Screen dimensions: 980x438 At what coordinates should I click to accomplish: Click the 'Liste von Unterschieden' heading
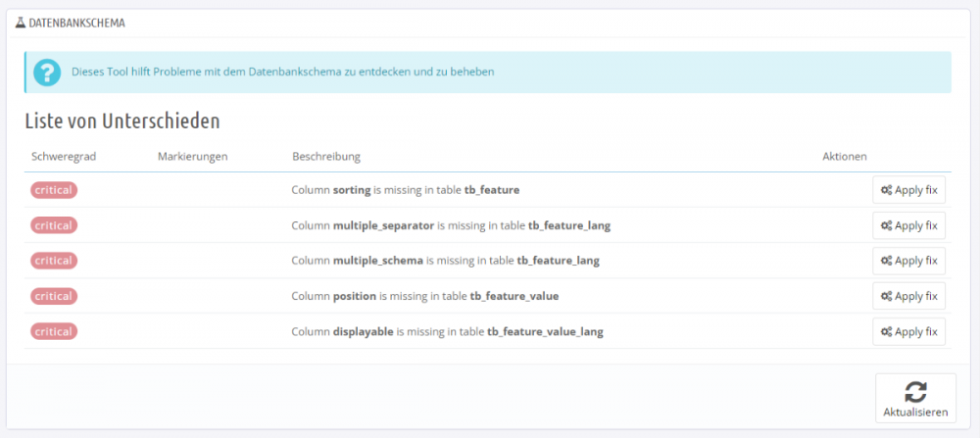point(122,122)
